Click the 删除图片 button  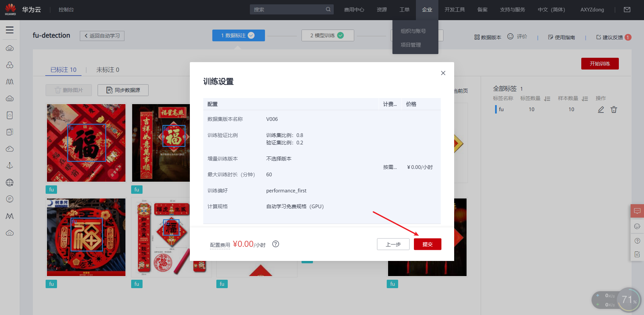69,90
